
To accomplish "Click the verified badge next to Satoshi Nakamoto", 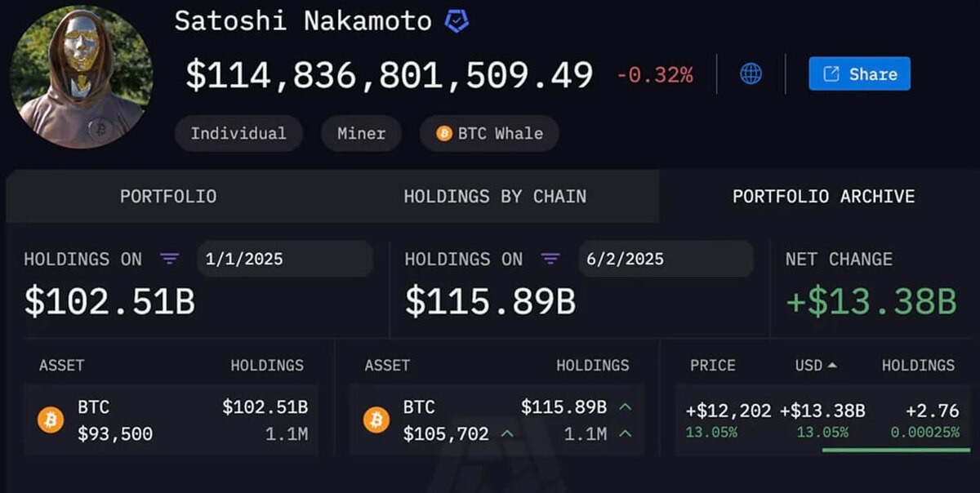I will [x=457, y=22].
